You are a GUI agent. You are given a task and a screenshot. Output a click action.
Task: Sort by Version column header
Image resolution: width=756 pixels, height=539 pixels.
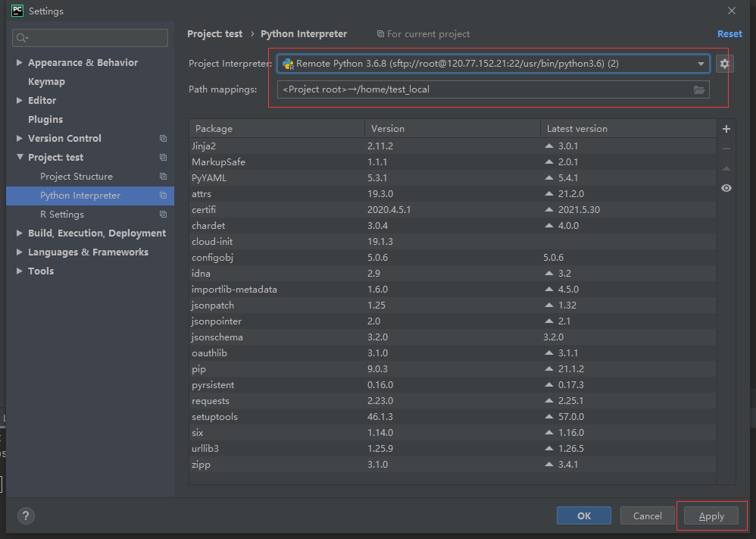[x=452, y=129]
